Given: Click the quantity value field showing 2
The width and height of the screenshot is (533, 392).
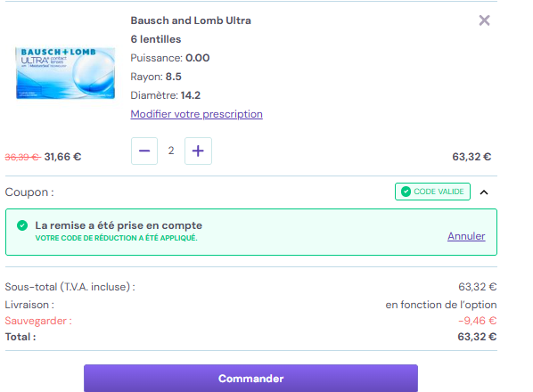Looking at the screenshot, I should tap(171, 151).
